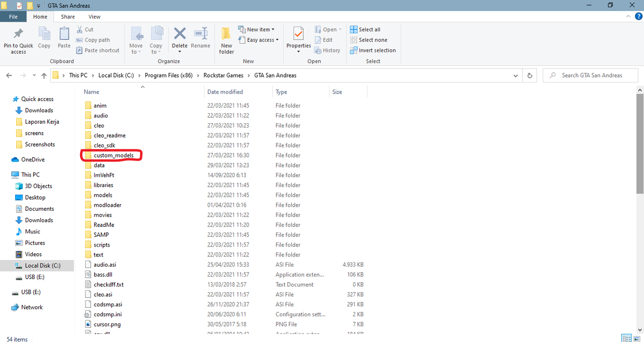Select the modloader folder
644x342 pixels.
(x=107, y=205)
